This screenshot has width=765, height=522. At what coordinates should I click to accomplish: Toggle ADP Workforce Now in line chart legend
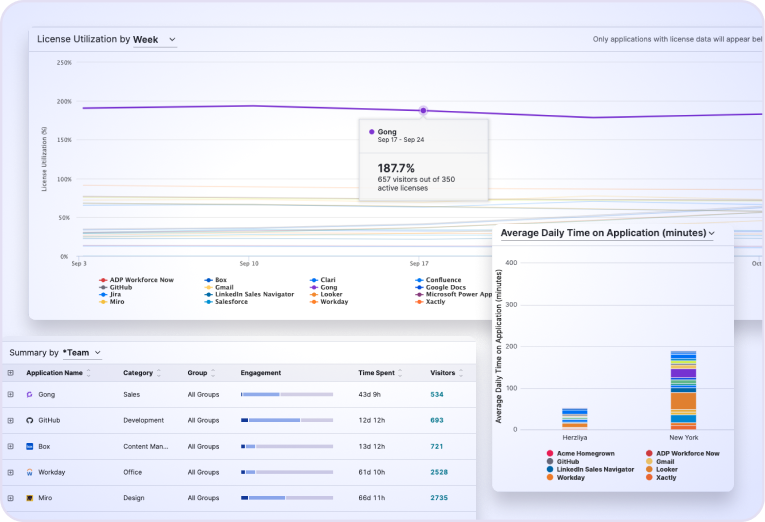tap(136, 280)
